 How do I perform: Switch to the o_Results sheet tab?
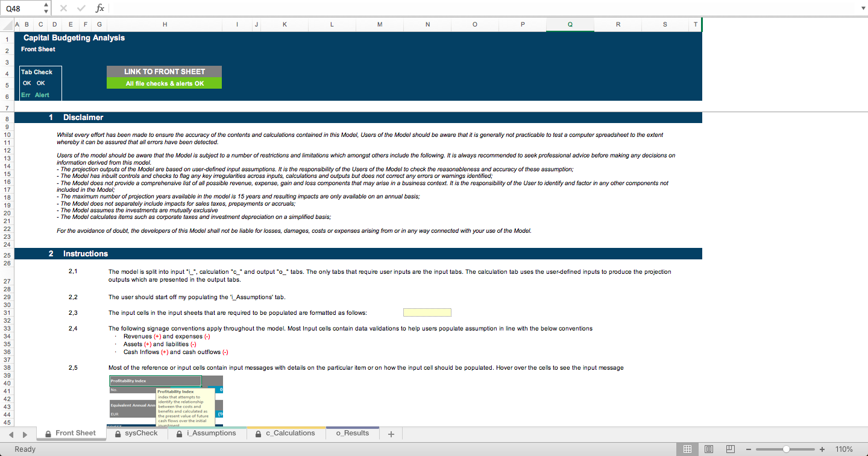tap(353, 433)
